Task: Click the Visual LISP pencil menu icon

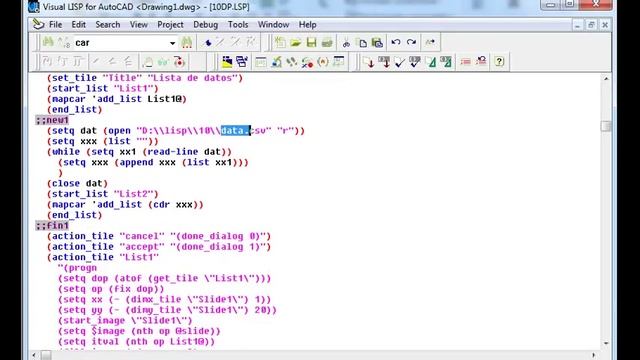Action: pos(38,24)
